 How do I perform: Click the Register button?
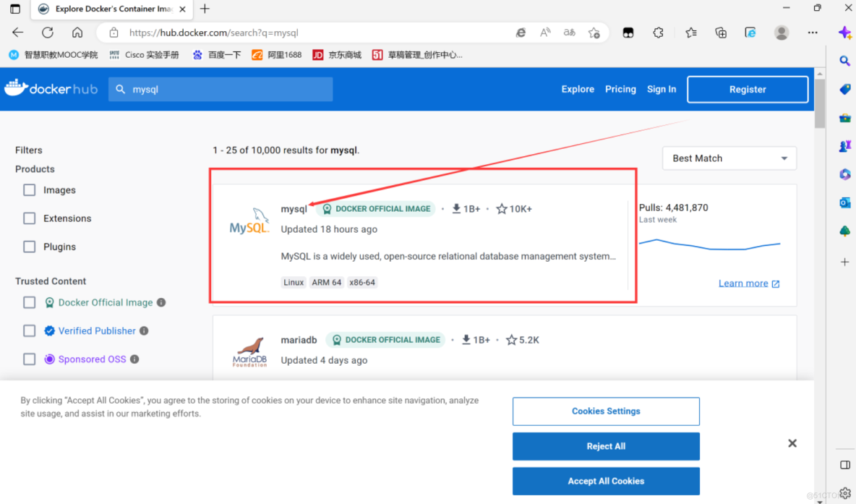pyautogui.click(x=747, y=89)
